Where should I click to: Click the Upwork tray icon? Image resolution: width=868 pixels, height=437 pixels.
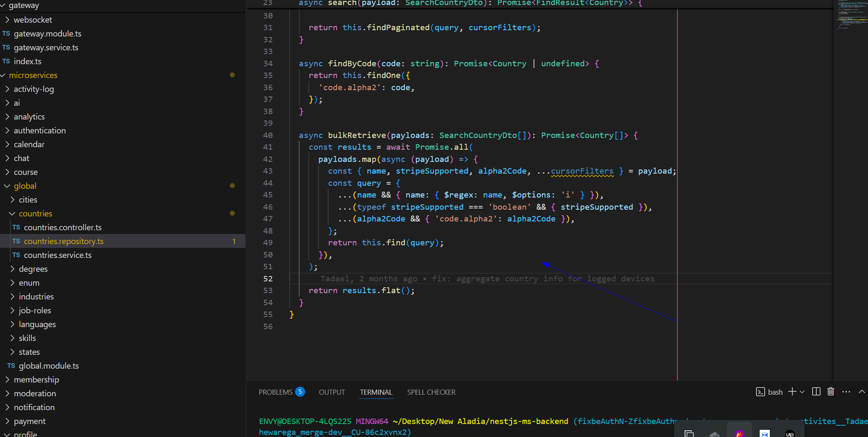point(790,434)
